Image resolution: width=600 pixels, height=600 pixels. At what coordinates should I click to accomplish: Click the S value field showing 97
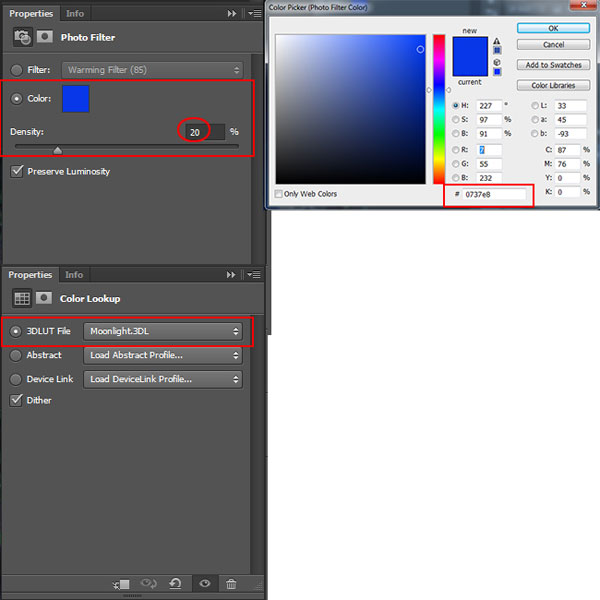pos(489,120)
